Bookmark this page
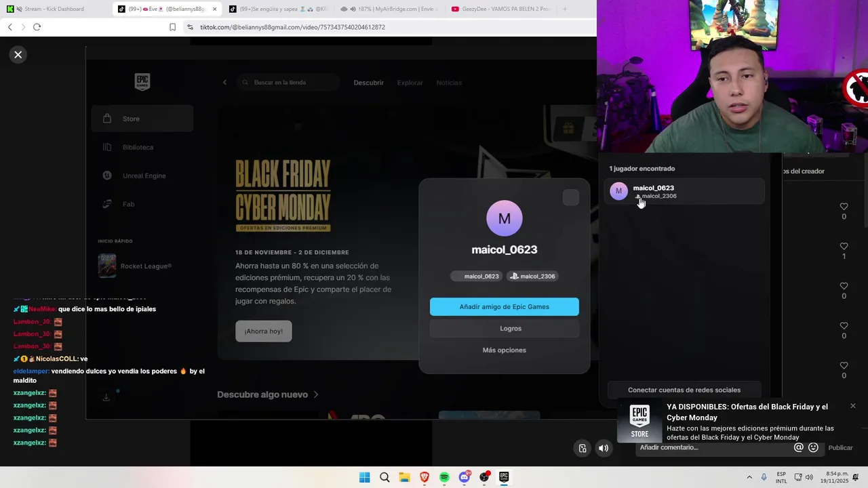Image resolution: width=868 pixels, height=488 pixels. coord(172,27)
